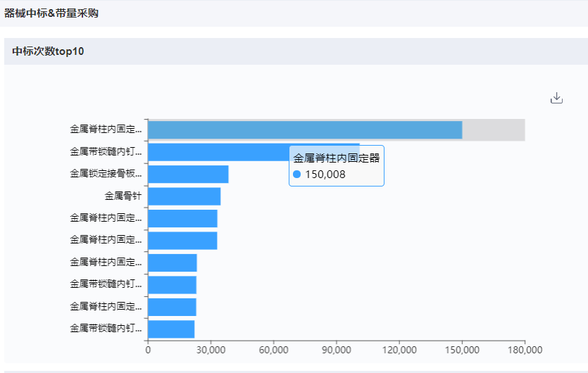
Task: Click the 金属脊柱内固定器 tooltip title
Action: (337, 158)
